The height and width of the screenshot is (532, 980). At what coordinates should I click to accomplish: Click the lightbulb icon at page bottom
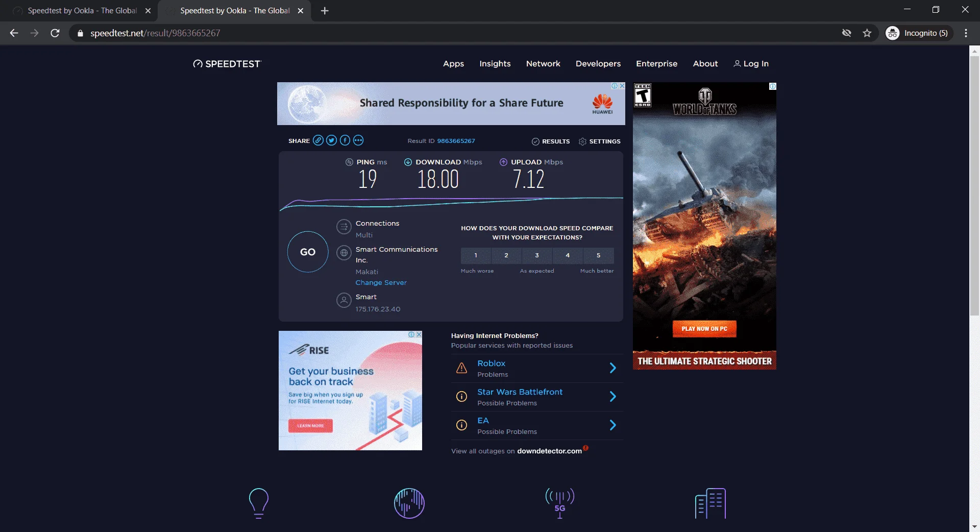[258, 503]
